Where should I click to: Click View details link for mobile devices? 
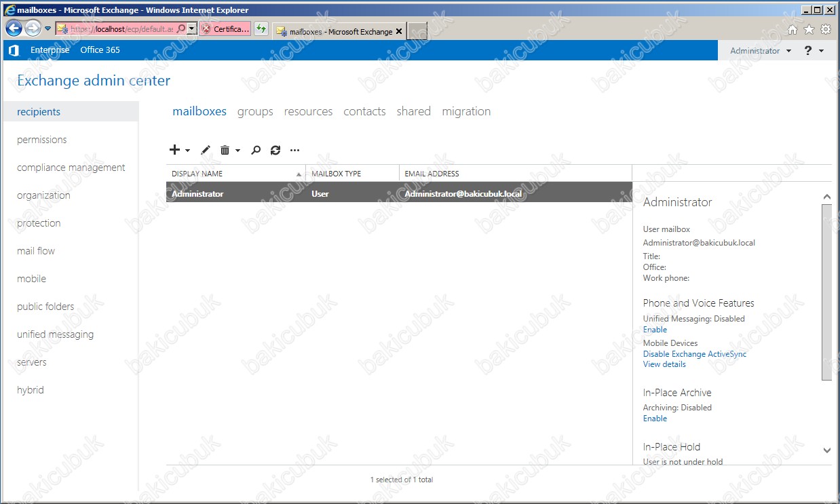point(664,364)
